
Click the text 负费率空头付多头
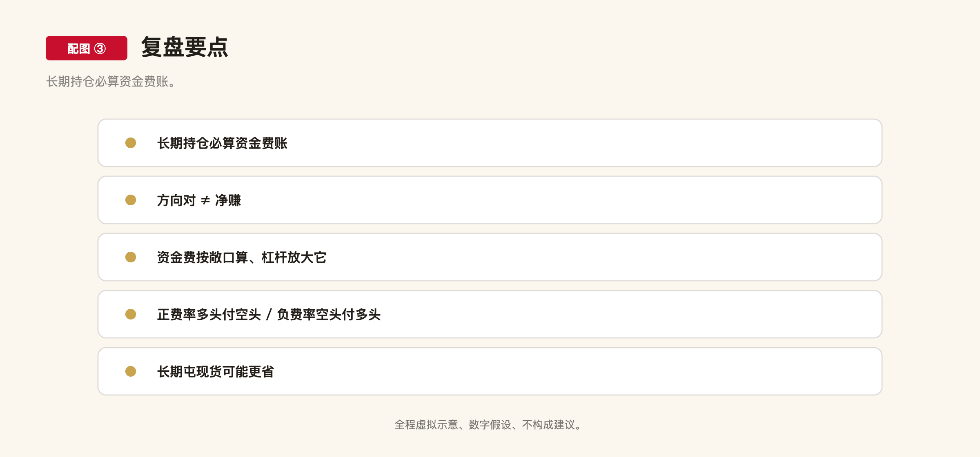pyautogui.click(x=329, y=315)
